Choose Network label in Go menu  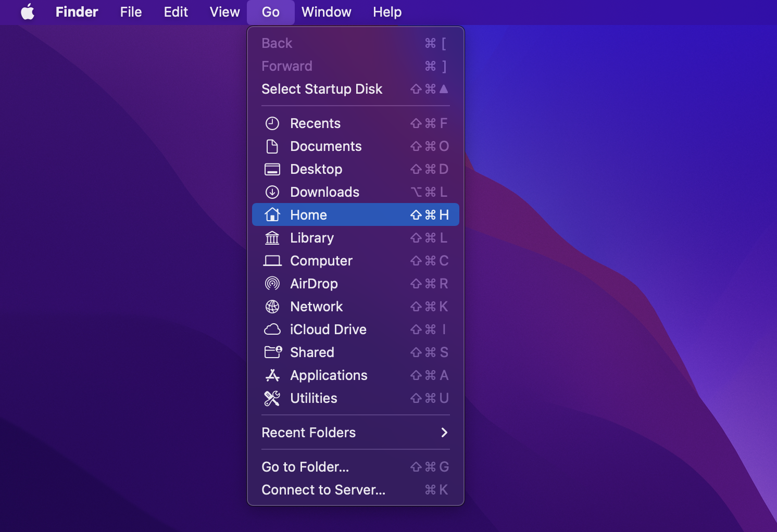pos(317,307)
